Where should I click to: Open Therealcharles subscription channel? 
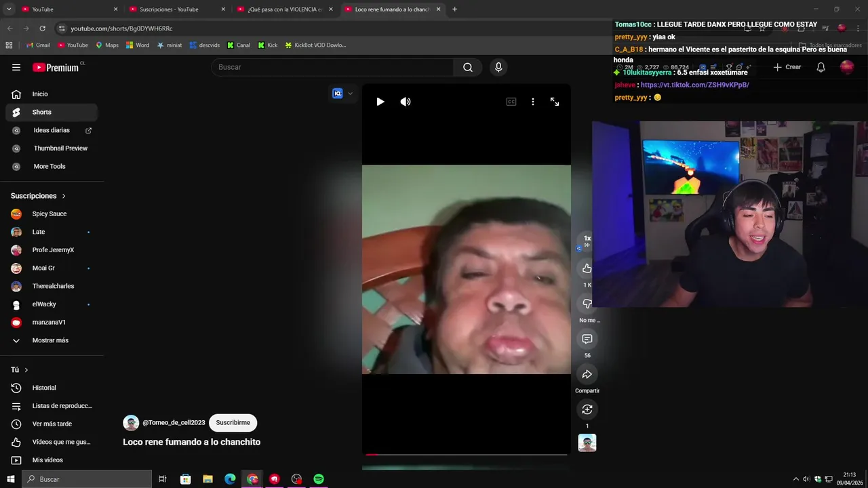point(52,286)
